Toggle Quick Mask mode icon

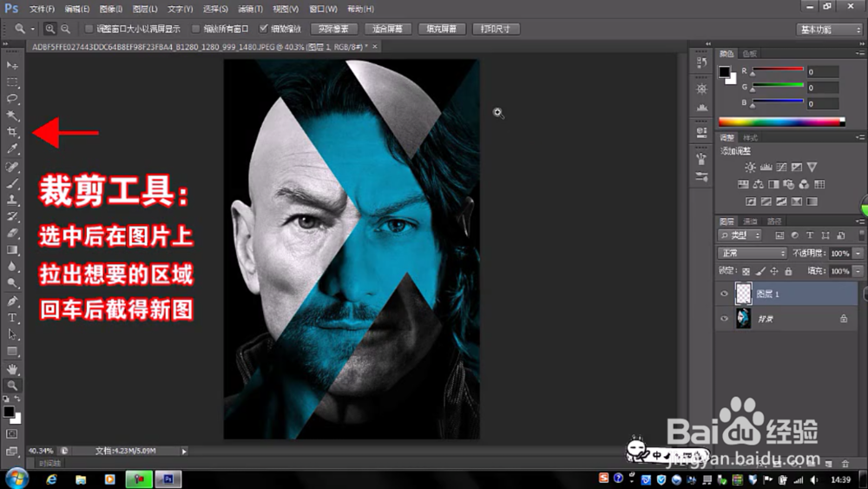12,434
